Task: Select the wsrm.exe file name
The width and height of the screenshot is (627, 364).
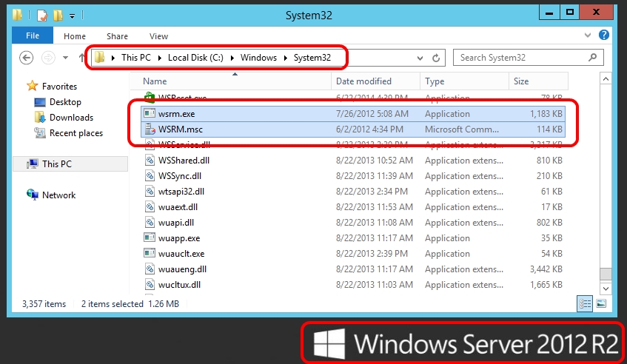Action: 176,114
